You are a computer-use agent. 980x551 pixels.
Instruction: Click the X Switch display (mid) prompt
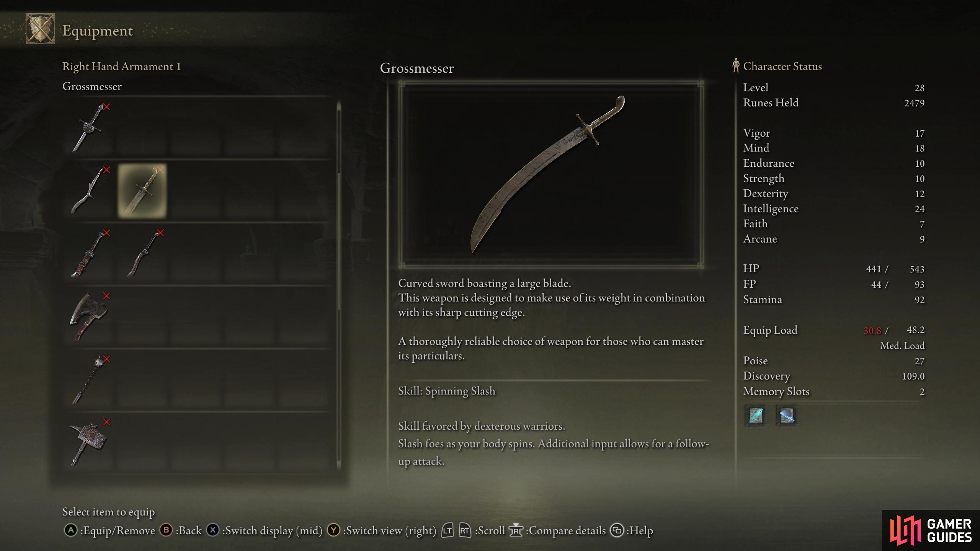click(x=264, y=530)
